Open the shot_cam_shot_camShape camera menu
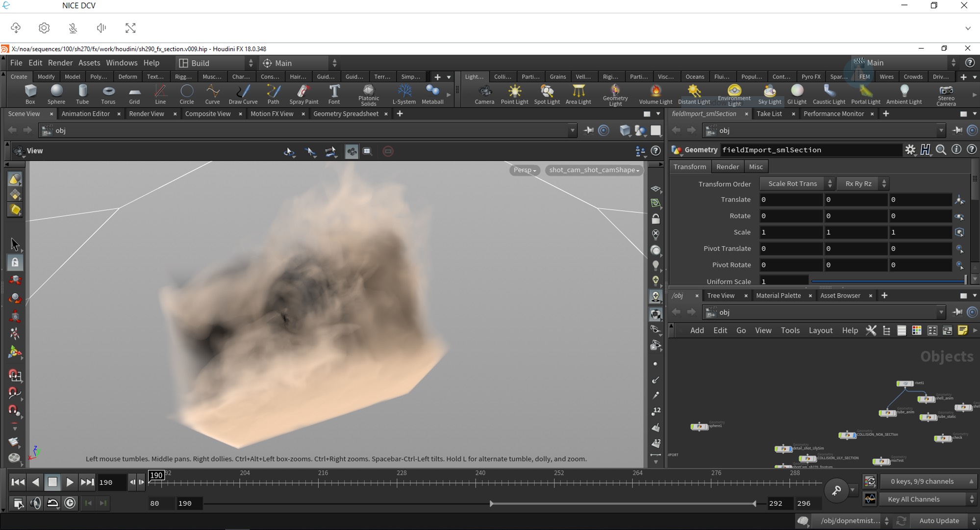980x530 pixels. (594, 170)
